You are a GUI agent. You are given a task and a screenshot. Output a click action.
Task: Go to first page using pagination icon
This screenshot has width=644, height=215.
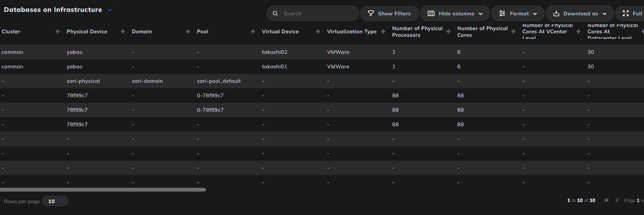pyautogui.click(x=607, y=200)
